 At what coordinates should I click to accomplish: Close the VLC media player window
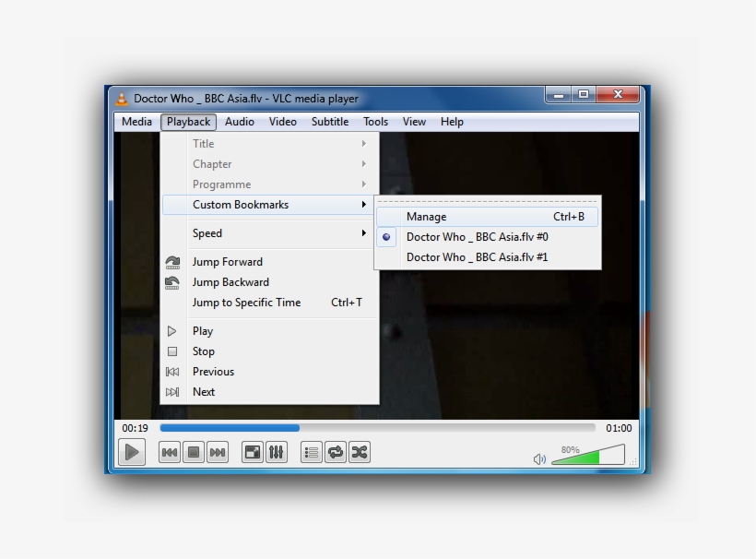click(618, 94)
